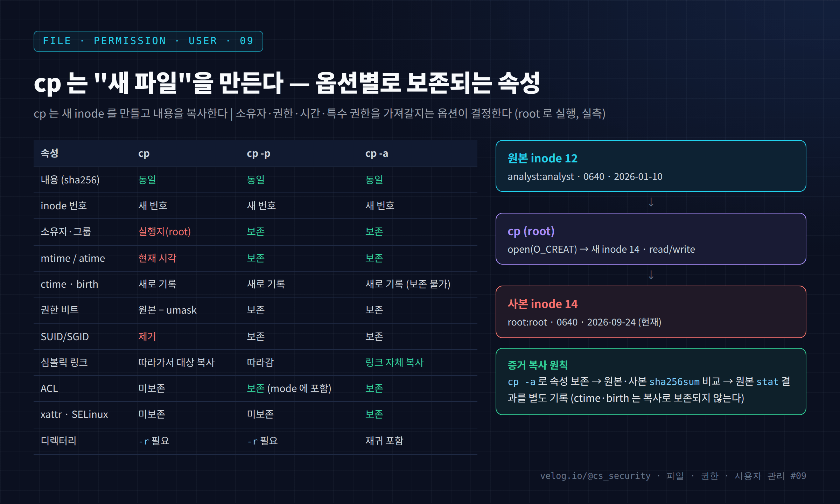This screenshot has width=840, height=504.
Task: Click the FILE · PERMISSION · USER · 09 badge
Action: 148,41
